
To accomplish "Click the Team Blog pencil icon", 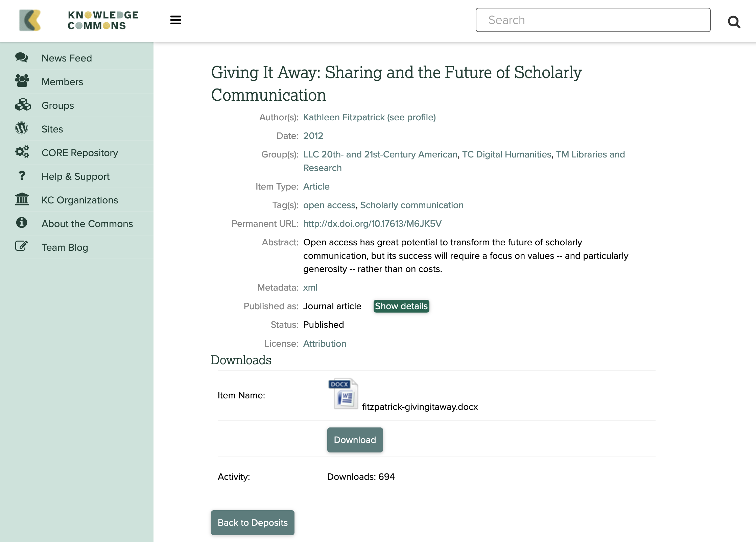I will tap(22, 246).
